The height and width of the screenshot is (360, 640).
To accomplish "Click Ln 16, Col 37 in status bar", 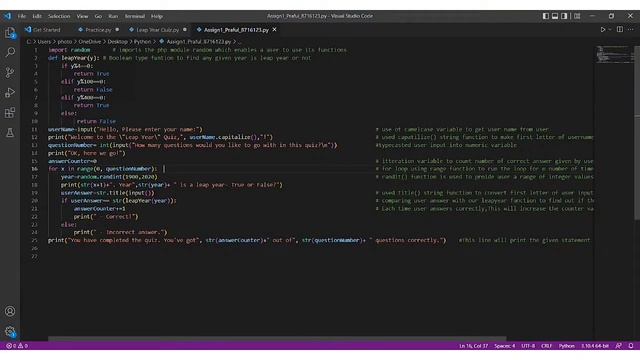I will (473, 346).
